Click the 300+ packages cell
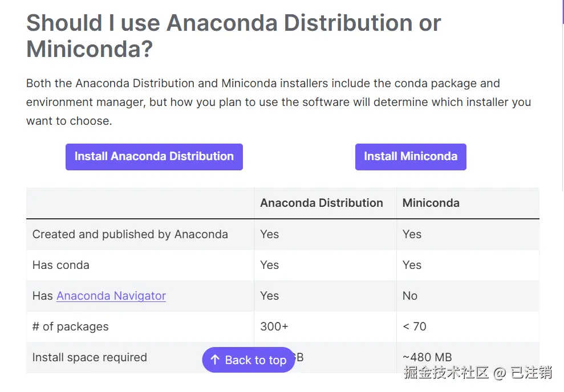This screenshot has width=564, height=392. [x=275, y=326]
